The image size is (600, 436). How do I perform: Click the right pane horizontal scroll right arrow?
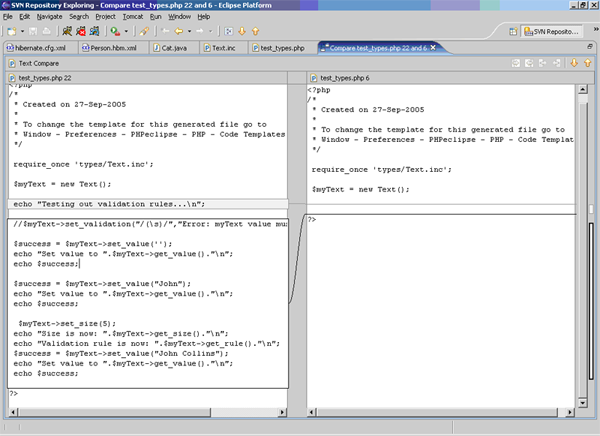tap(570, 412)
